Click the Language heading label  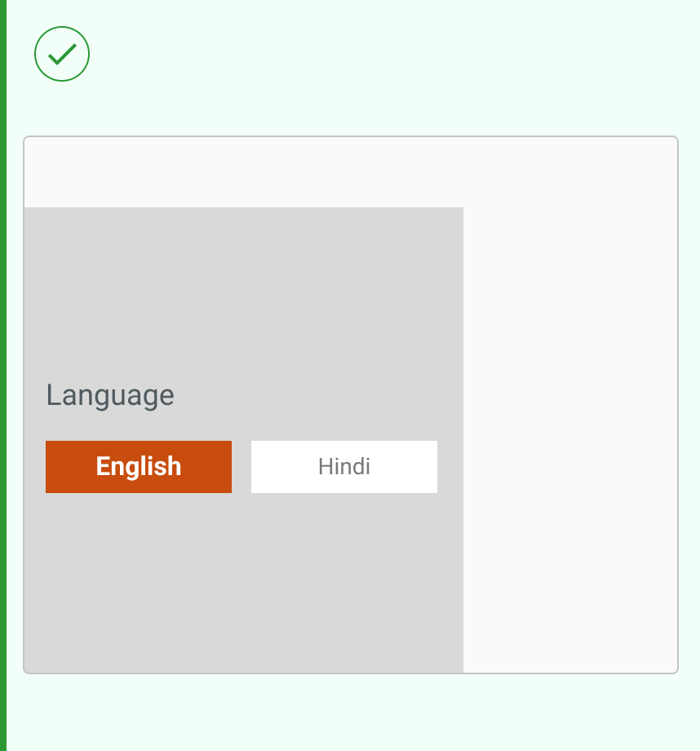pos(110,395)
